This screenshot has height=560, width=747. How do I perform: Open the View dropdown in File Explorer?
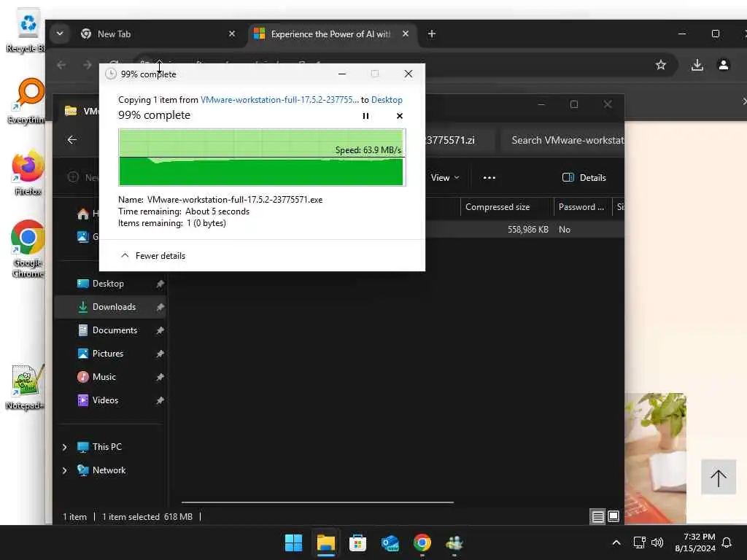tap(445, 178)
